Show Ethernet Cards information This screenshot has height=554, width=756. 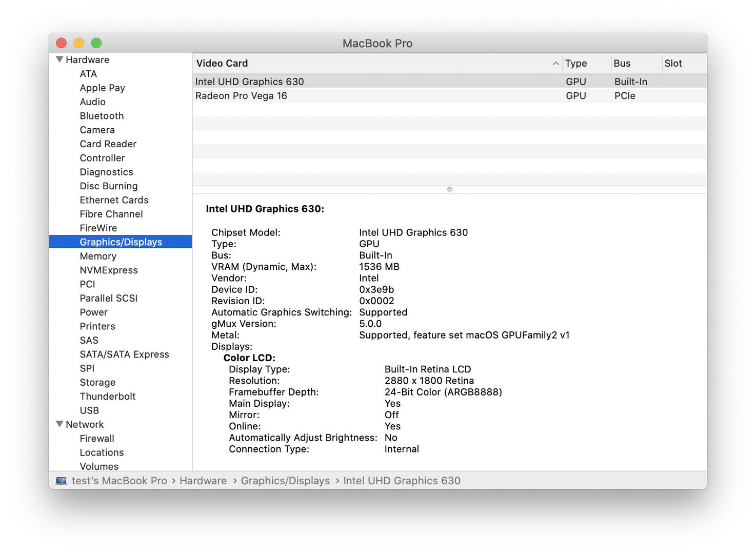pyautogui.click(x=114, y=200)
